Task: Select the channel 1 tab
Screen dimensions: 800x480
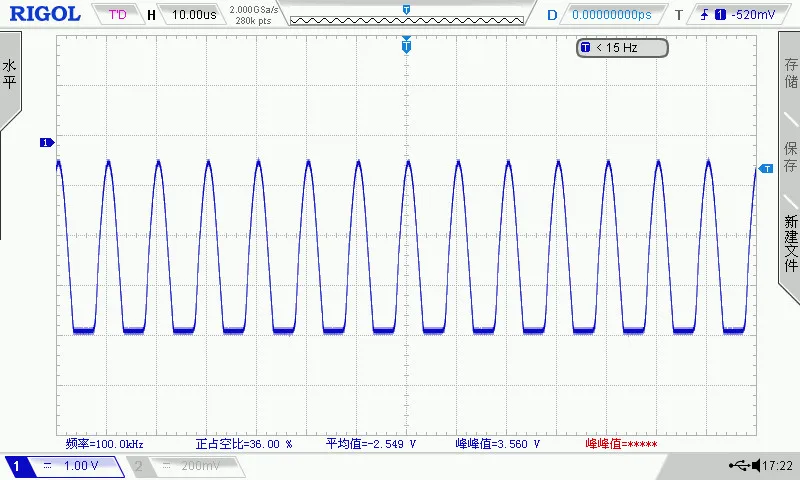Action: click(x=16, y=466)
